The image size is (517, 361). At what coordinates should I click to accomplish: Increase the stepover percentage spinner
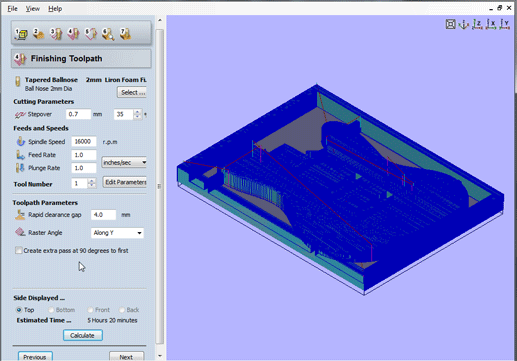137,112
